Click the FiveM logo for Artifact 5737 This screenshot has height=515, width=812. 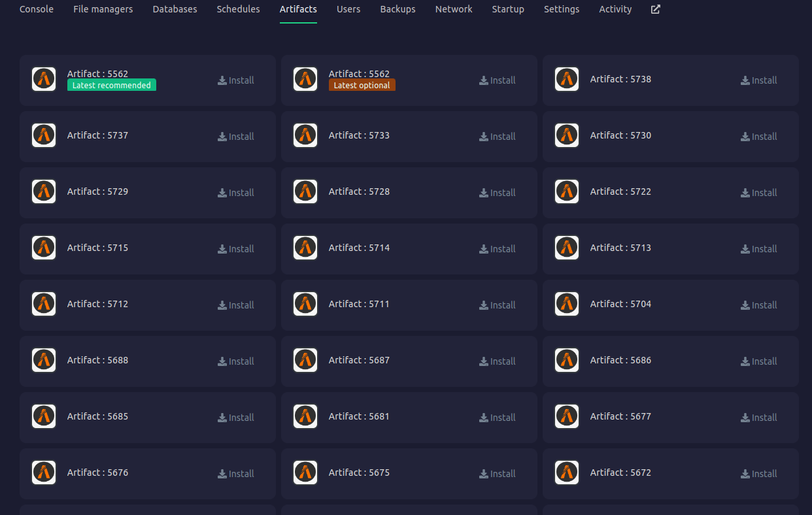click(x=44, y=135)
